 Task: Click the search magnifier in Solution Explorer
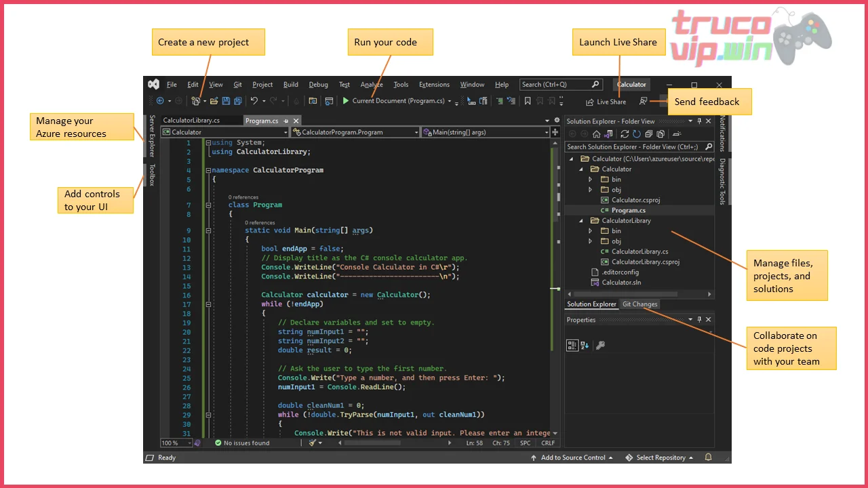[709, 146]
